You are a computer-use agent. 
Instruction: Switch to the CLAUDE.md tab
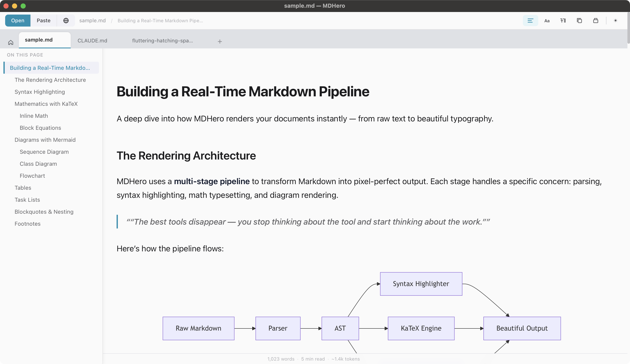[x=92, y=40]
